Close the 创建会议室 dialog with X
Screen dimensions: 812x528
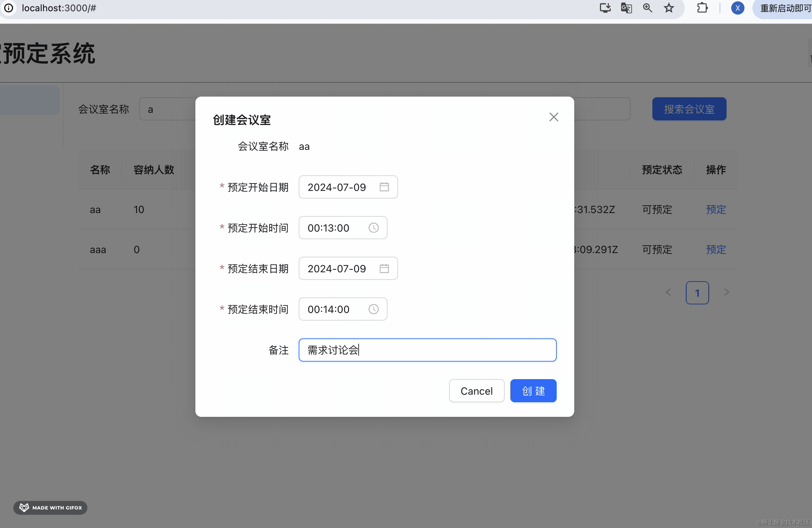[553, 117]
